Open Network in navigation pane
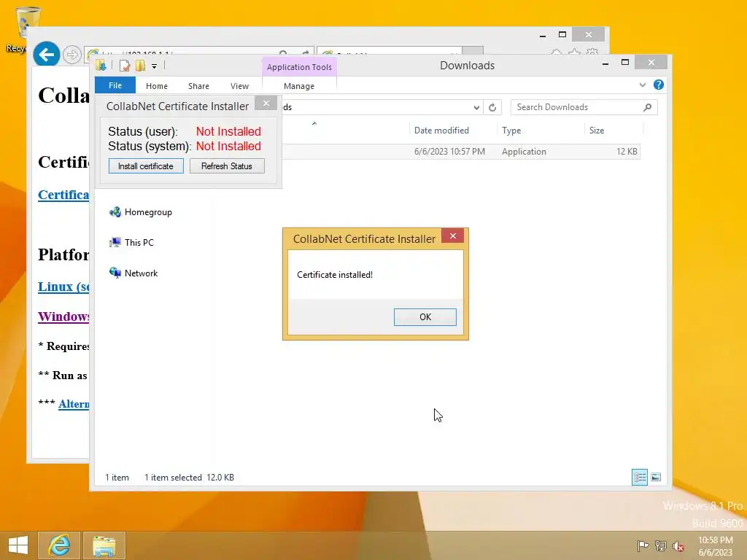This screenshot has height=560, width=747. click(141, 273)
